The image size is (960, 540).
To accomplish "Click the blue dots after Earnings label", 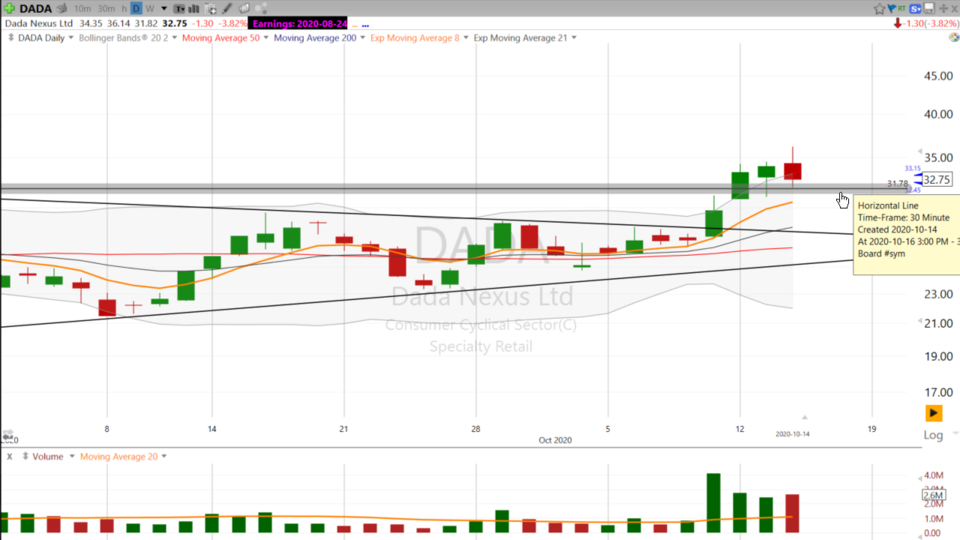I will tap(366, 26).
